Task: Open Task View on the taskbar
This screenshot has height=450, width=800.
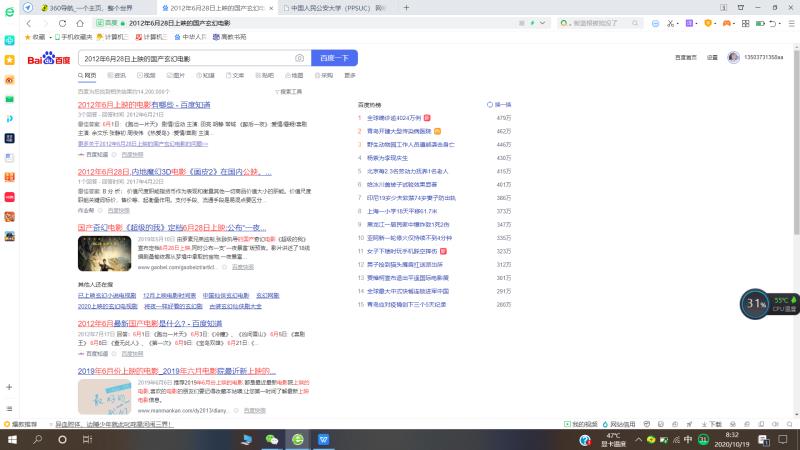Action: 87,439
